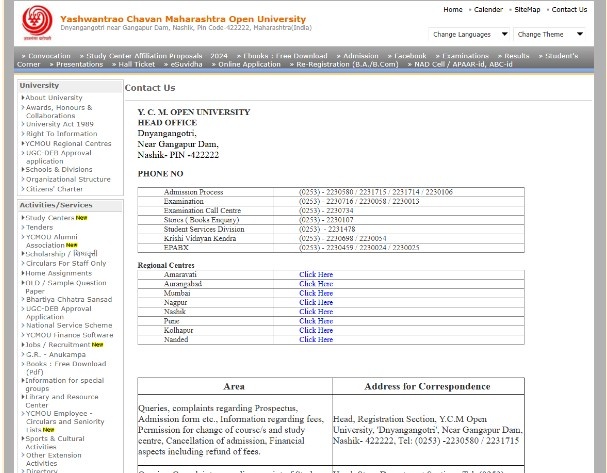Click the YCMOU university logo
This screenshot has height=473, width=607.
pyautogui.click(x=37, y=22)
